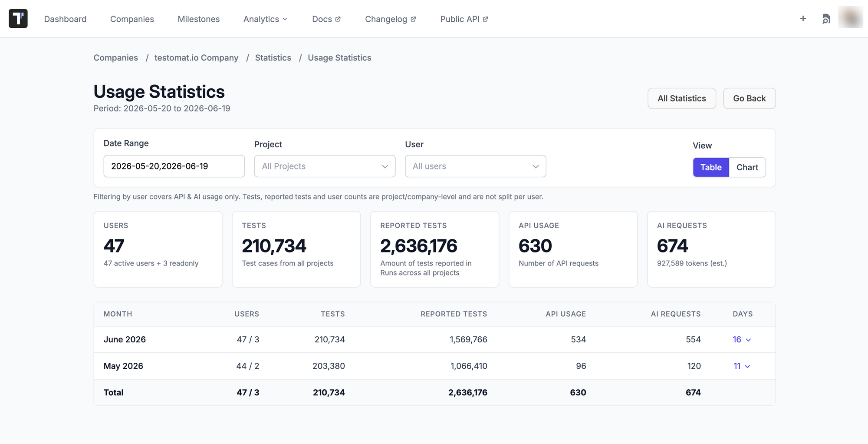Expand the Analytics menu
The height and width of the screenshot is (444, 868).
[x=265, y=19]
